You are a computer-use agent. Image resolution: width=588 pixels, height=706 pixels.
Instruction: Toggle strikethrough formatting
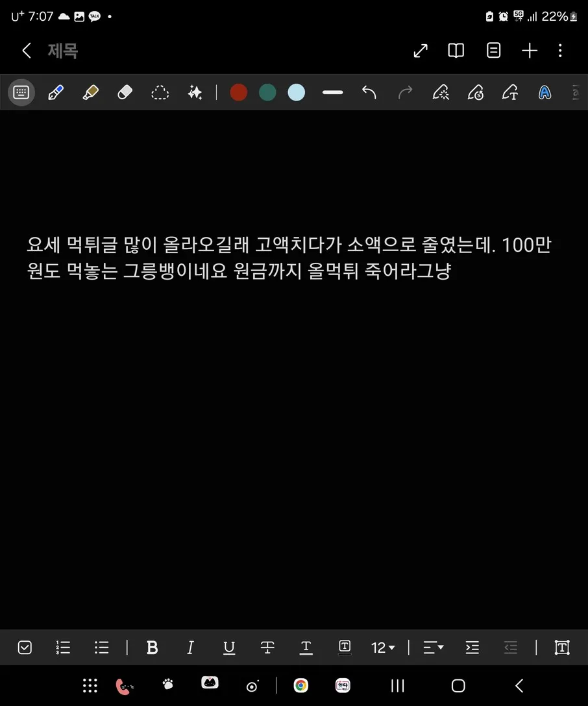pyautogui.click(x=267, y=648)
